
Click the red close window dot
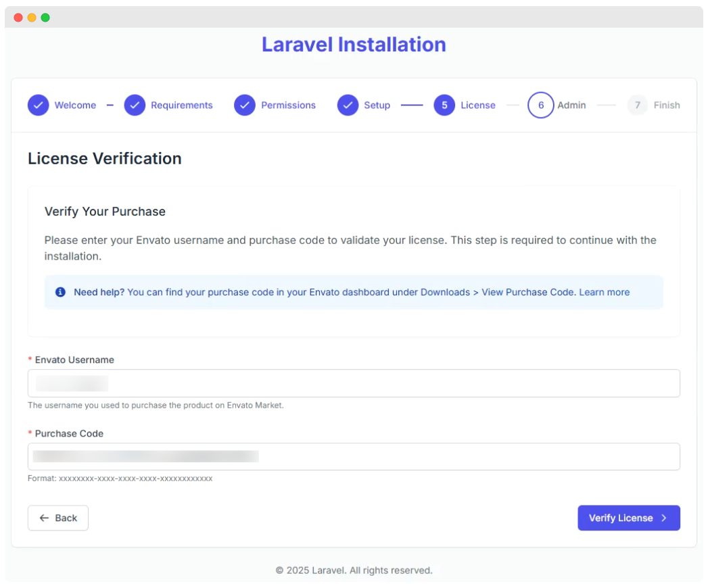pos(18,18)
